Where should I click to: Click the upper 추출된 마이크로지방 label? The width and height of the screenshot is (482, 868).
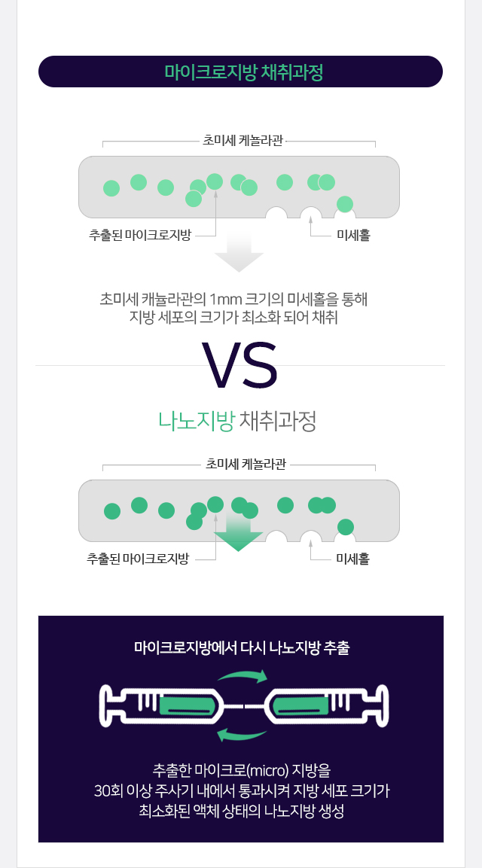point(139,236)
